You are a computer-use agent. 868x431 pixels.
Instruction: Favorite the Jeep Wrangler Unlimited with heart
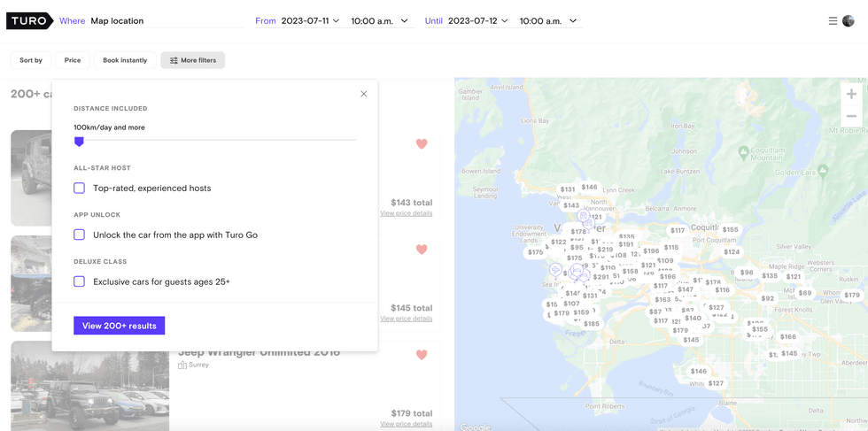click(422, 355)
